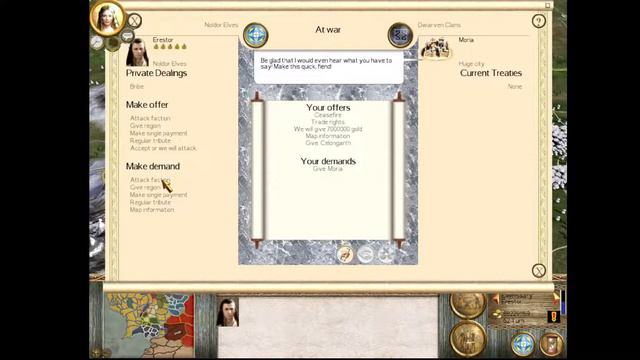Screen dimensions: 640x360
Task: Choose Give region under Make offer
Action: 145,126
